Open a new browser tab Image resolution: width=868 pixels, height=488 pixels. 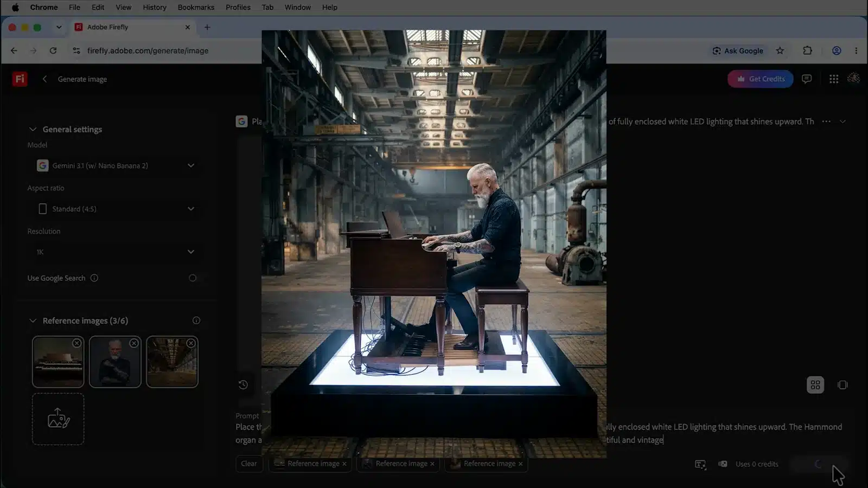click(207, 27)
